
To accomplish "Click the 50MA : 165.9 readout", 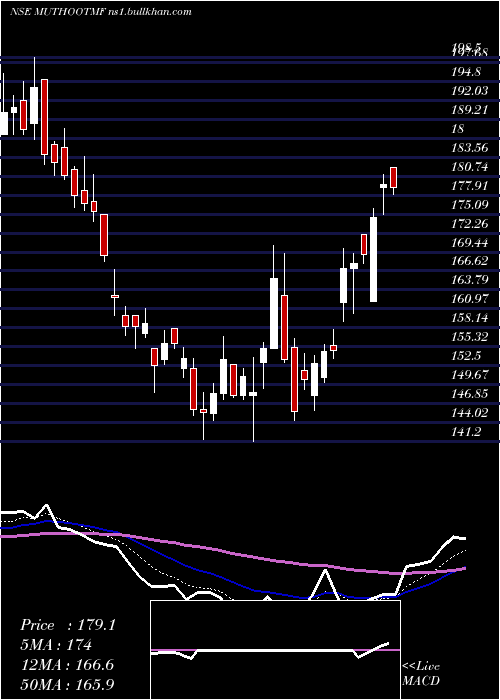I will [67, 684].
